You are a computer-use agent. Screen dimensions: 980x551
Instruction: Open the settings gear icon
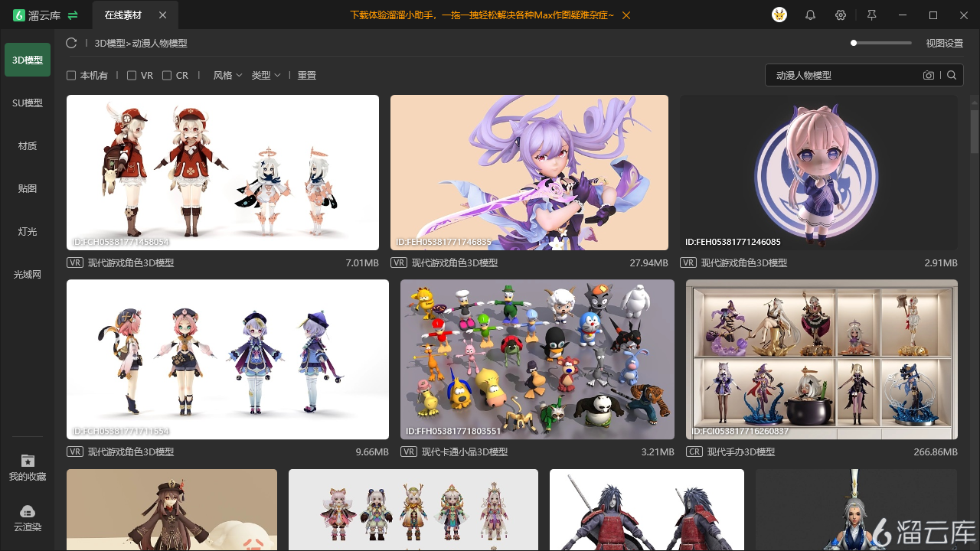coord(841,15)
